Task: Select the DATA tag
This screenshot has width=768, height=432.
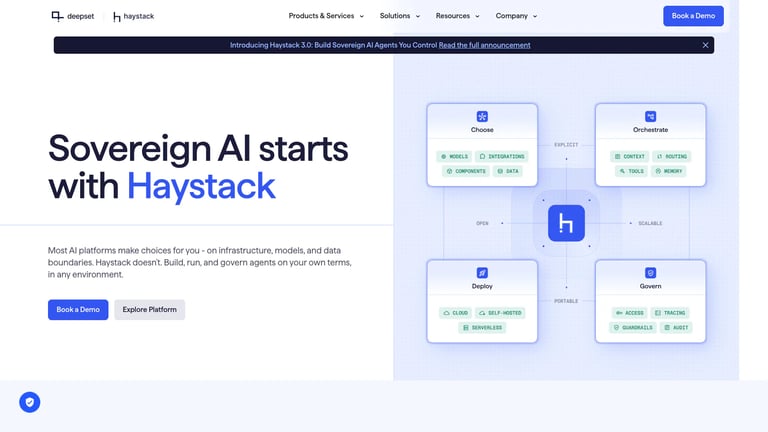Action: coord(507,171)
